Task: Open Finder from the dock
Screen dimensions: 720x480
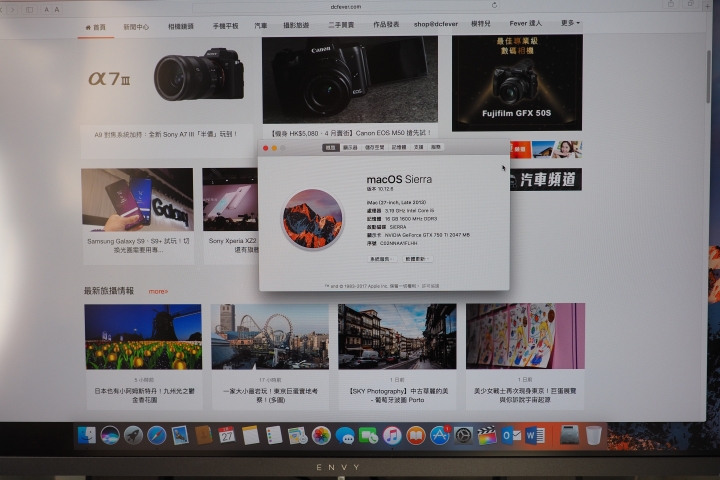Action: point(86,435)
